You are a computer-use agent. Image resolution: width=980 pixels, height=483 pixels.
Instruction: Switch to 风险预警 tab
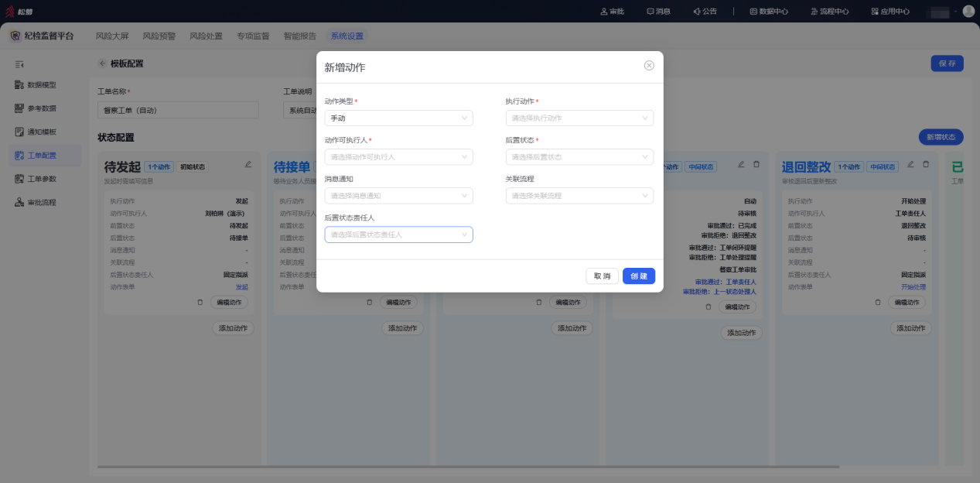tap(159, 36)
